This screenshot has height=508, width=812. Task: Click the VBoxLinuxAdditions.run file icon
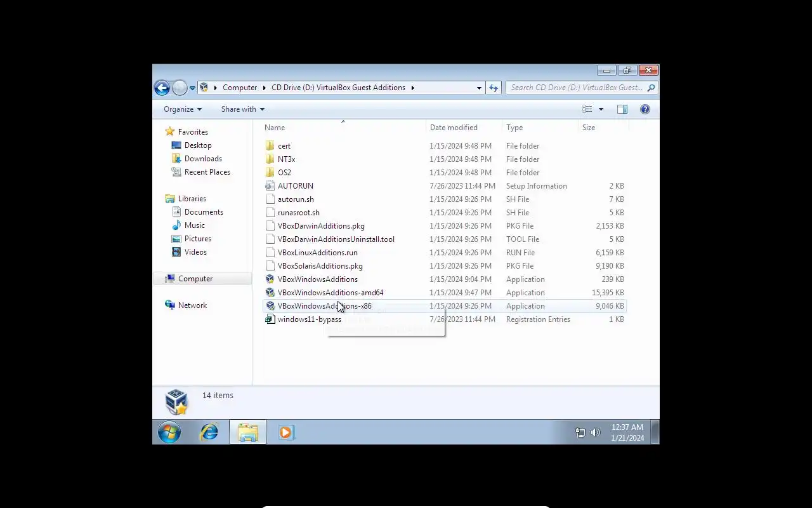click(x=270, y=253)
